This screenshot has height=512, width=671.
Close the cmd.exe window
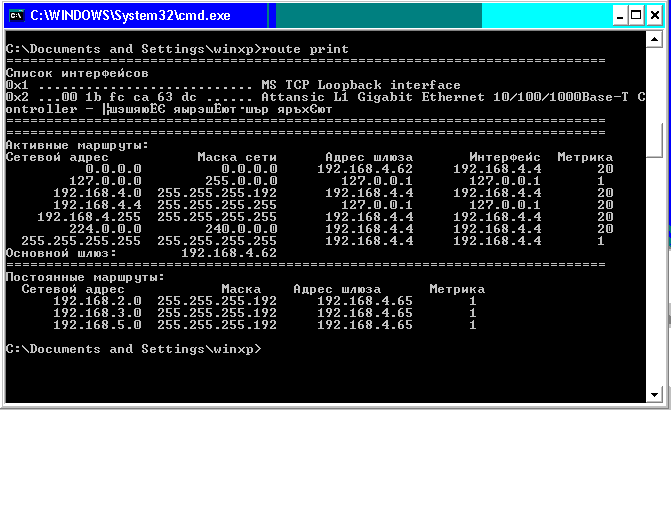tap(655, 15)
